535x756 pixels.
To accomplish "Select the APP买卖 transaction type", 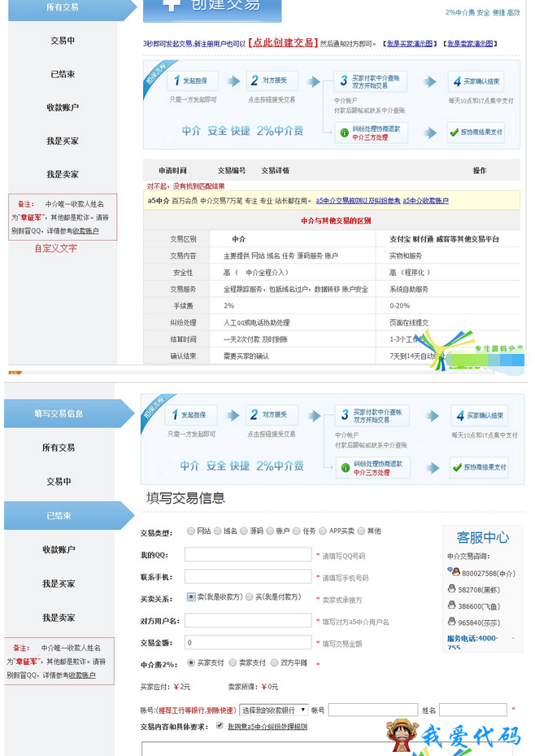I will (x=323, y=531).
